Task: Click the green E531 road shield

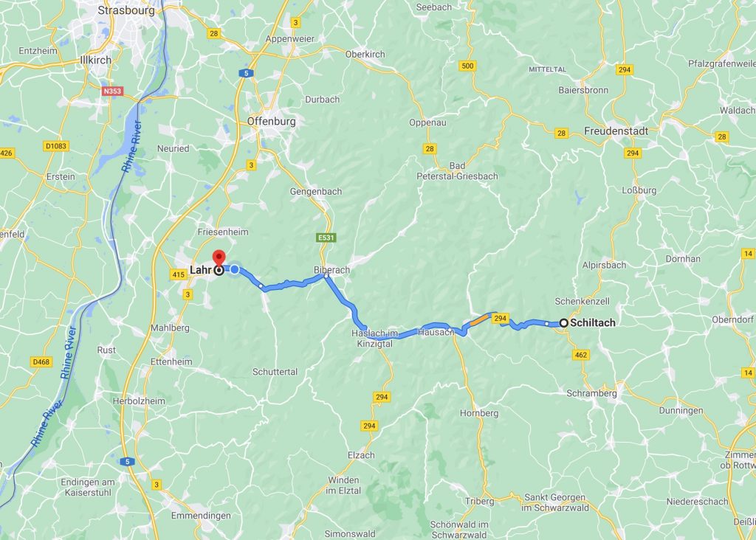Action: pyautogui.click(x=326, y=238)
